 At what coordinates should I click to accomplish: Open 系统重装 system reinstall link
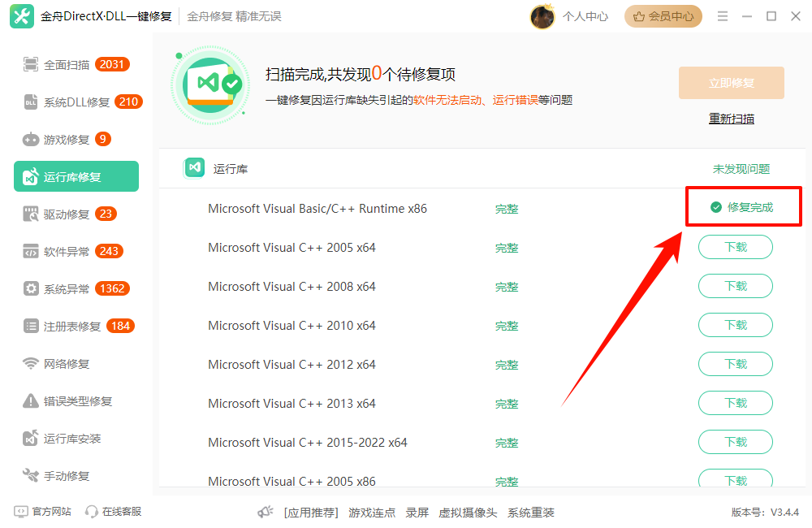tap(531, 513)
